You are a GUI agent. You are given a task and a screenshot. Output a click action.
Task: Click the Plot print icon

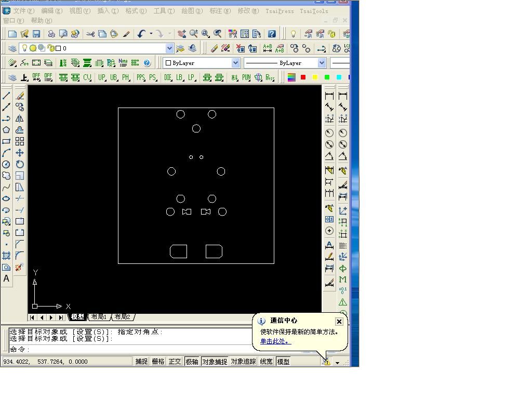tap(51, 34)
